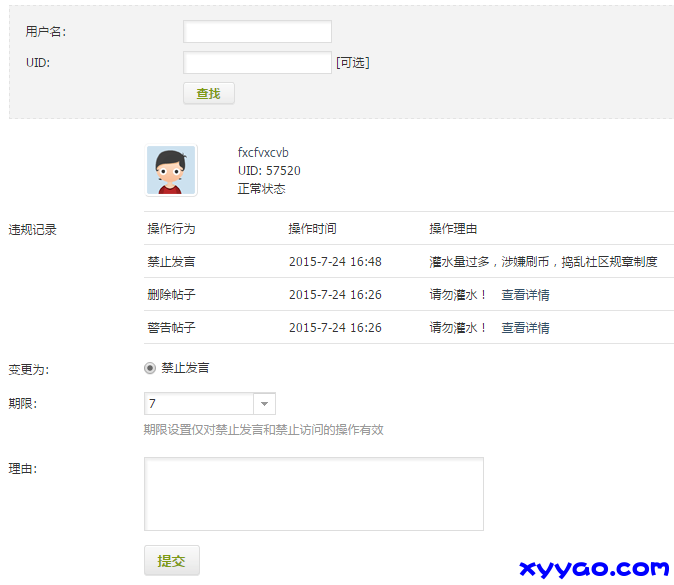Screen dimensions: 674x585
Task: Select the 禁止发言 violation record entry
Action: point(171,262)
